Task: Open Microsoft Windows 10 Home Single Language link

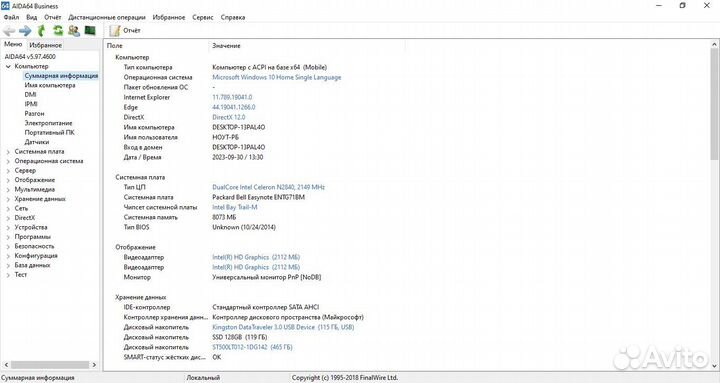Action: pyautogui.click(x=276, y=77)
